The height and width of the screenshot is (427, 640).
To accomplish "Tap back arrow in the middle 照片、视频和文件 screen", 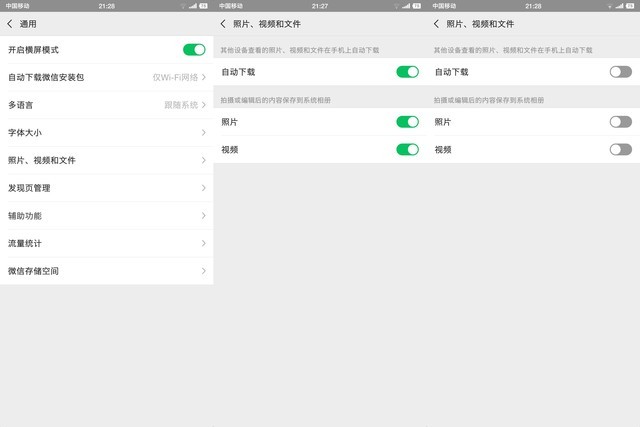I will click(x=224, y=23).
